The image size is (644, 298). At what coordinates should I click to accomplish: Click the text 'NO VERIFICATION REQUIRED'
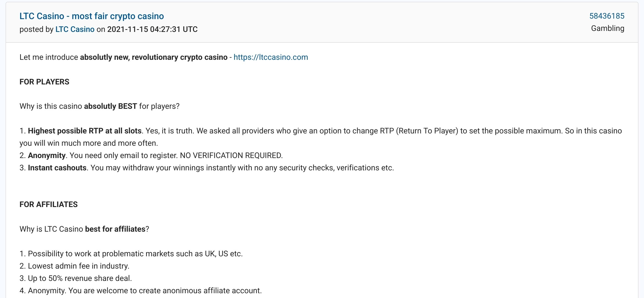(231, 155)
